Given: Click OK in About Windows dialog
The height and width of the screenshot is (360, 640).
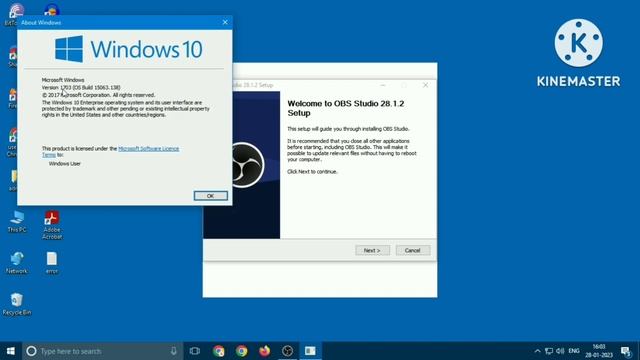Looking at the screenshot, I should [x=211, y=196].
